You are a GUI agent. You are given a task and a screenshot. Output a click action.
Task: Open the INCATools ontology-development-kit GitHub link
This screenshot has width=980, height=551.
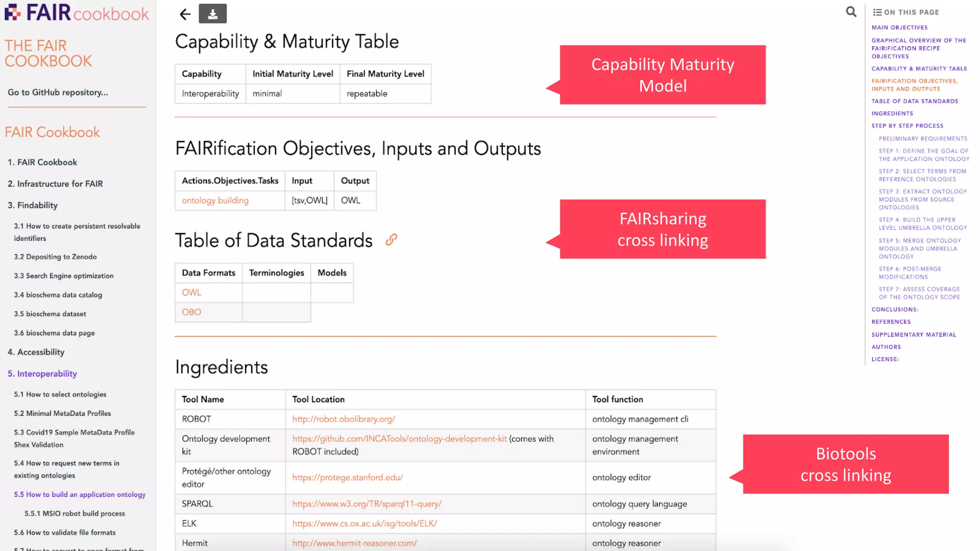[400, 439]
